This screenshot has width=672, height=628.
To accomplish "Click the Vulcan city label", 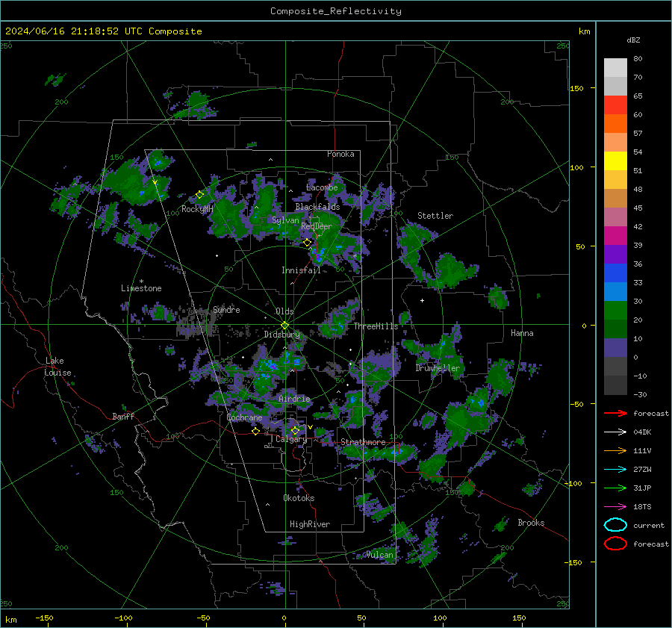I will tap(380, 555).
